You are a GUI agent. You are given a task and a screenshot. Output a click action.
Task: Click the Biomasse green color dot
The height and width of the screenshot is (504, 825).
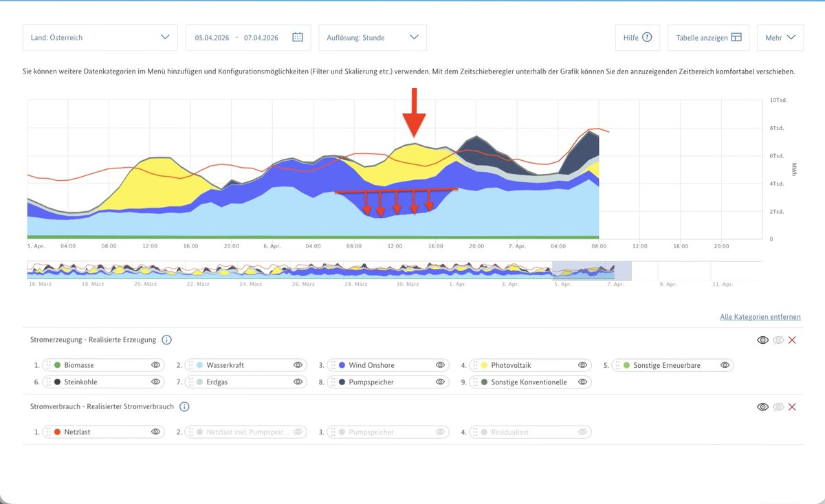click(58, 365)
